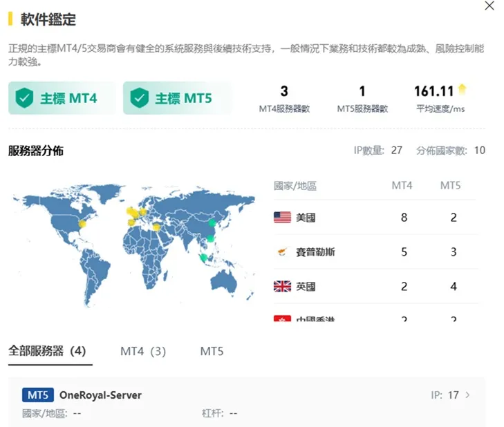This screenshot has width=504, height=427.
Task: Click the yellow up arrow beside 161.11
Action: click(x=462, y=89)
